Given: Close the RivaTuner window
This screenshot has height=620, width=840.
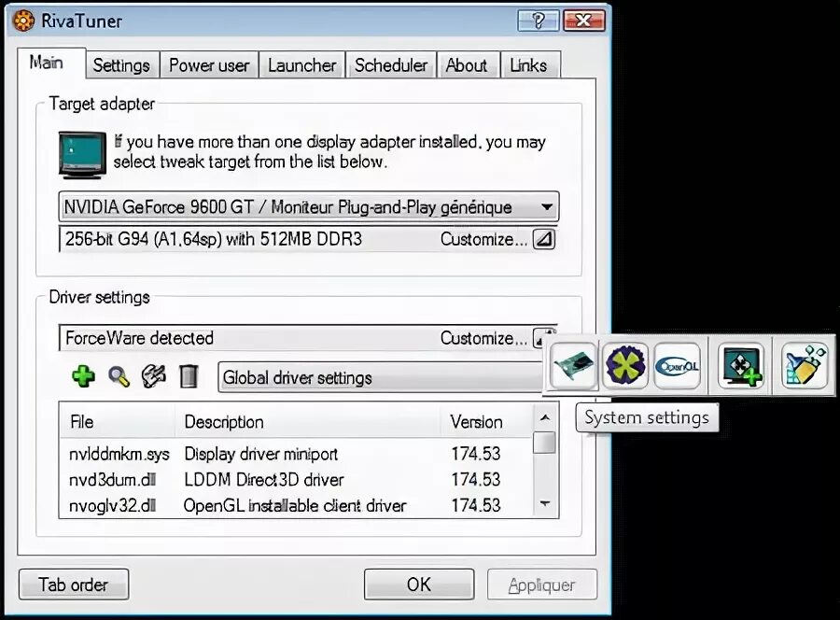Looking at the screenshot, I should point(584,21).
